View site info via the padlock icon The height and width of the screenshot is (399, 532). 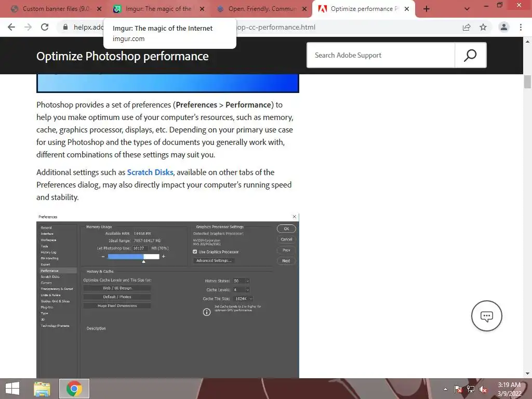(x=65, y=27)
